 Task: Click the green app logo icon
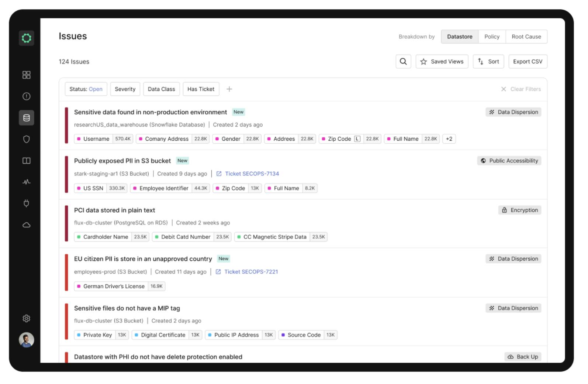27,38
